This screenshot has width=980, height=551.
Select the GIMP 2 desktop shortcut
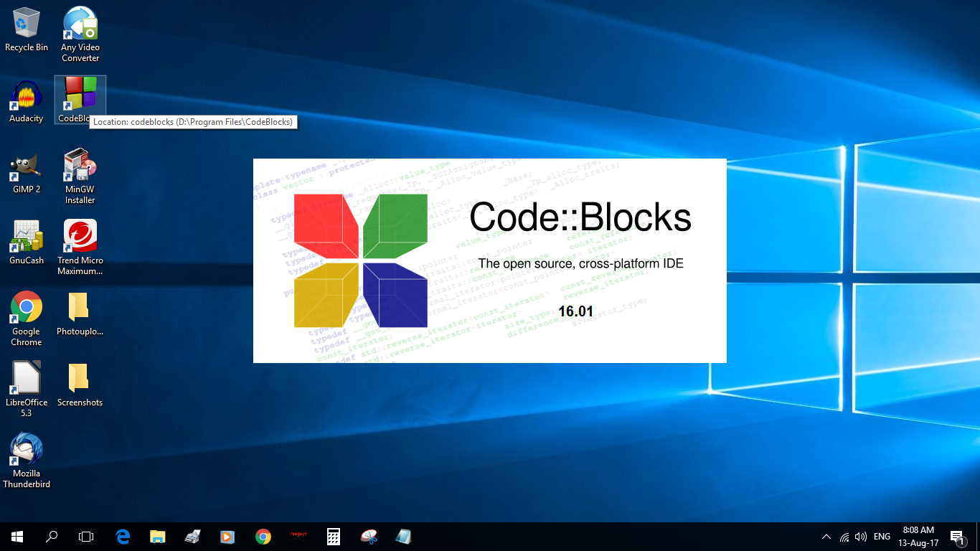click(x=27, y=172)
